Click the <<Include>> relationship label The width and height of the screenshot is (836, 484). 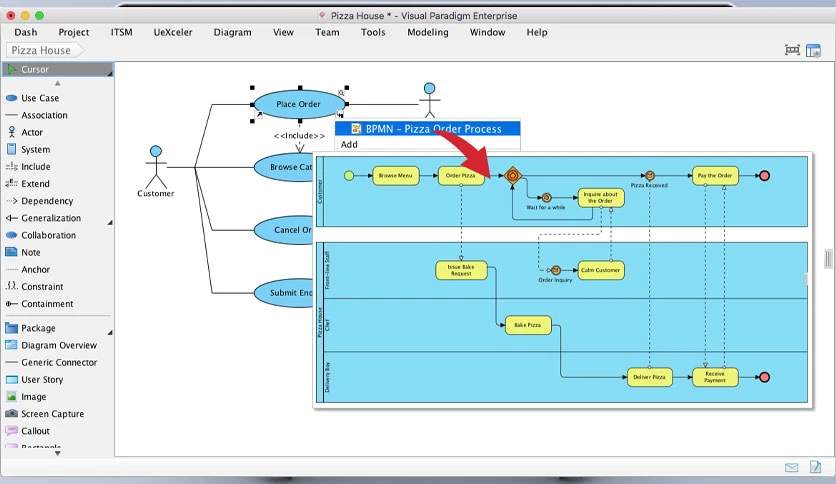pos(299,135)
